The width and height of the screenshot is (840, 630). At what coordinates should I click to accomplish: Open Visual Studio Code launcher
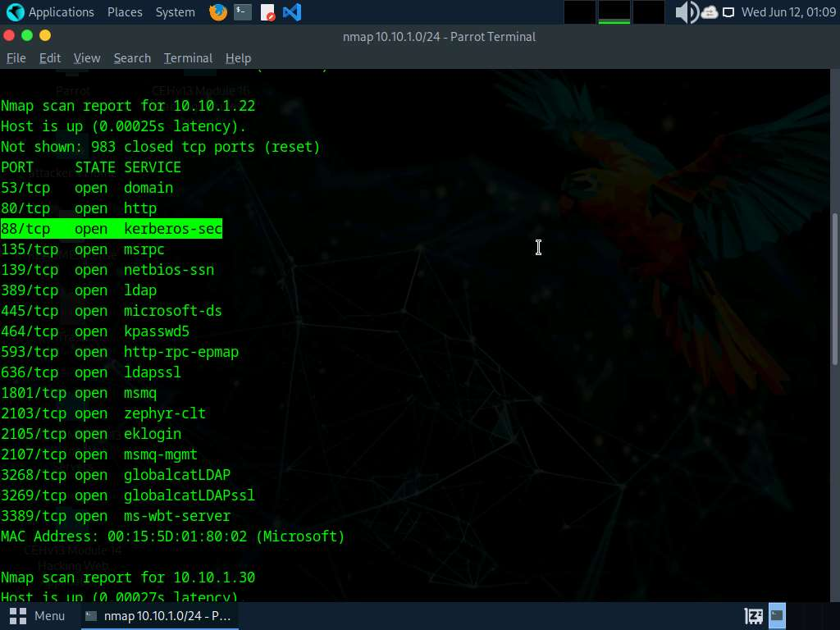291,12
